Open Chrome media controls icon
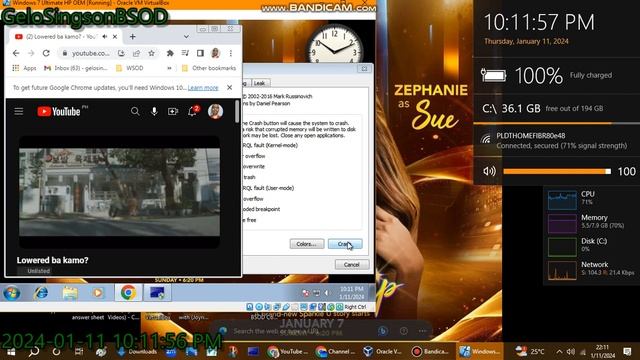 click(185, 53)
